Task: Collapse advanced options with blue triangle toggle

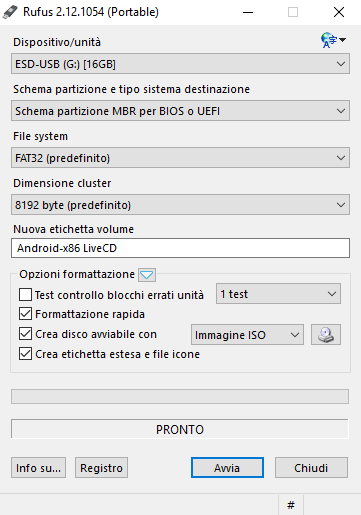Action: pos(147,275)
